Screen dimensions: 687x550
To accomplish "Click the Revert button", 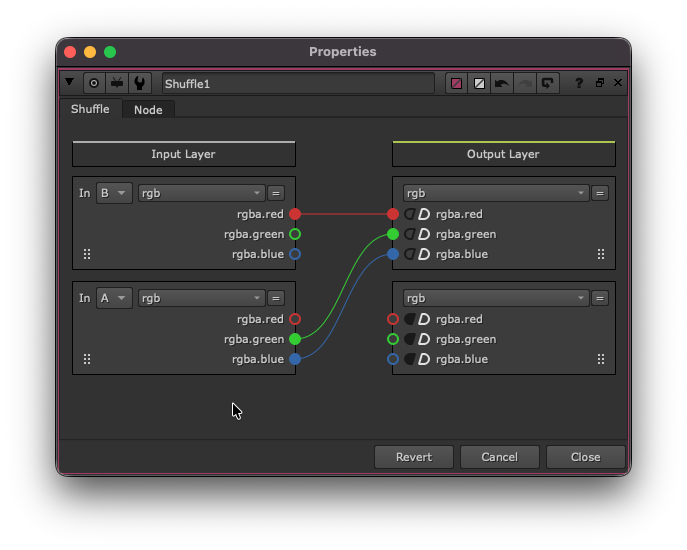I will pyautogui.click(x=414, y=457).
